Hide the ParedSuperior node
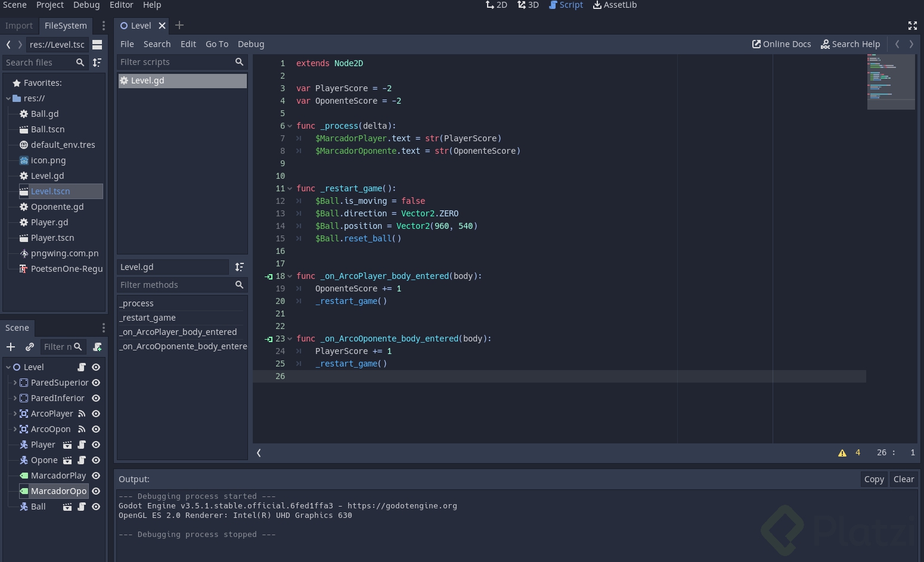Screen dimensions: 924x562 coord(96,383)
